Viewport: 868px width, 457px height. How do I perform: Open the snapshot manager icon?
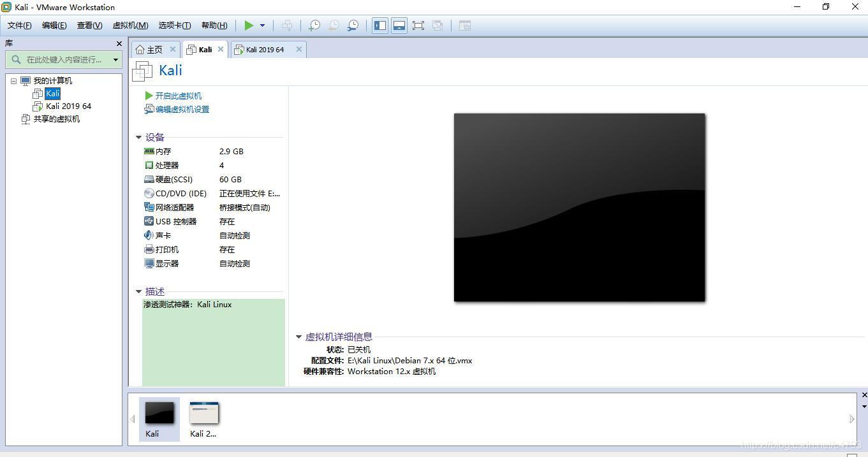[x=353, y=25]
